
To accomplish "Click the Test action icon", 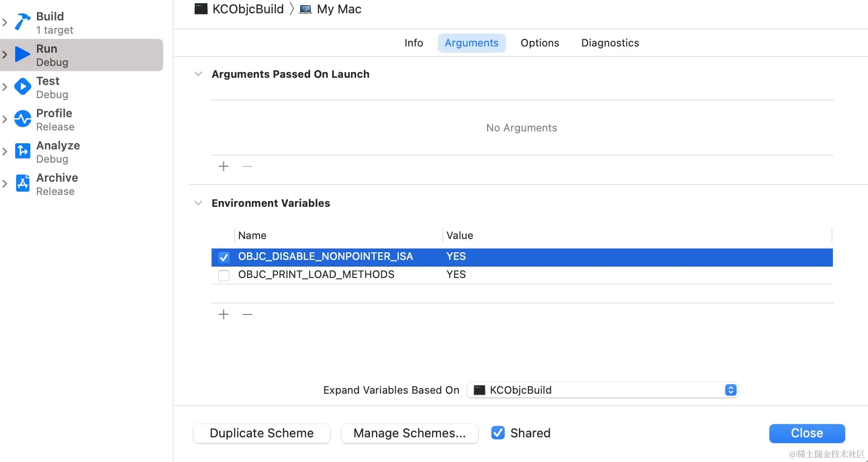I will click(x=22, y=86).
